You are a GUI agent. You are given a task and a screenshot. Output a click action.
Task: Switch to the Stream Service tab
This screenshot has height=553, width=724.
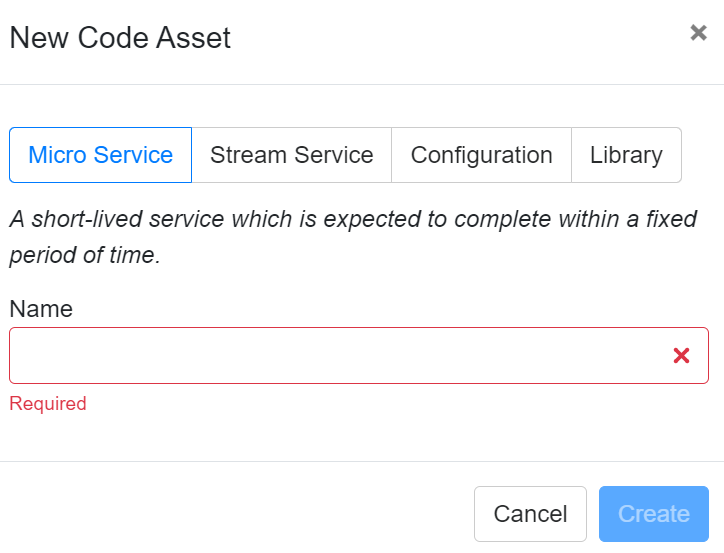291,155
